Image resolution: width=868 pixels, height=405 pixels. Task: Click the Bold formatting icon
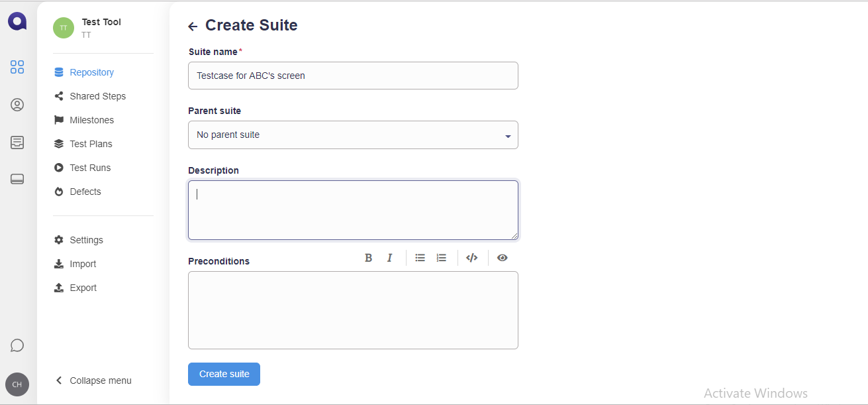click(x=369, y=258)
